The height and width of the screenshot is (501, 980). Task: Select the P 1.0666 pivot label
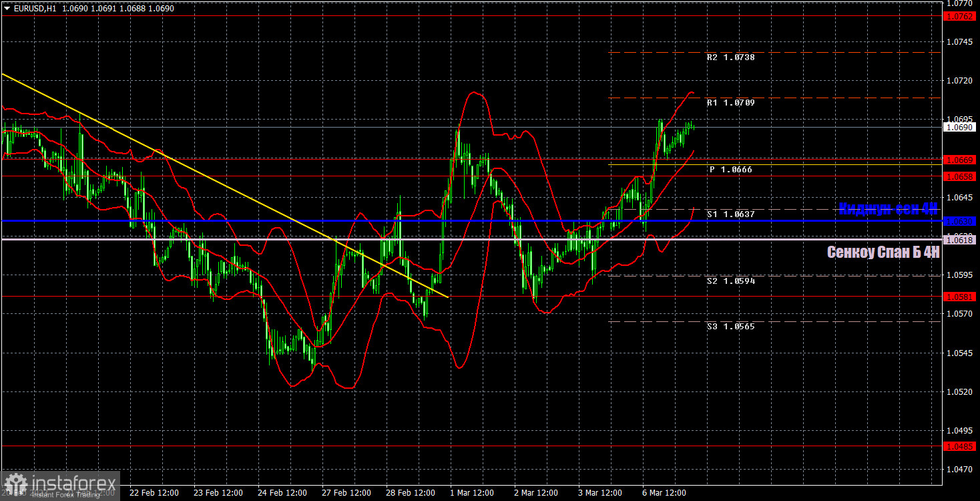tap(730, 170)
